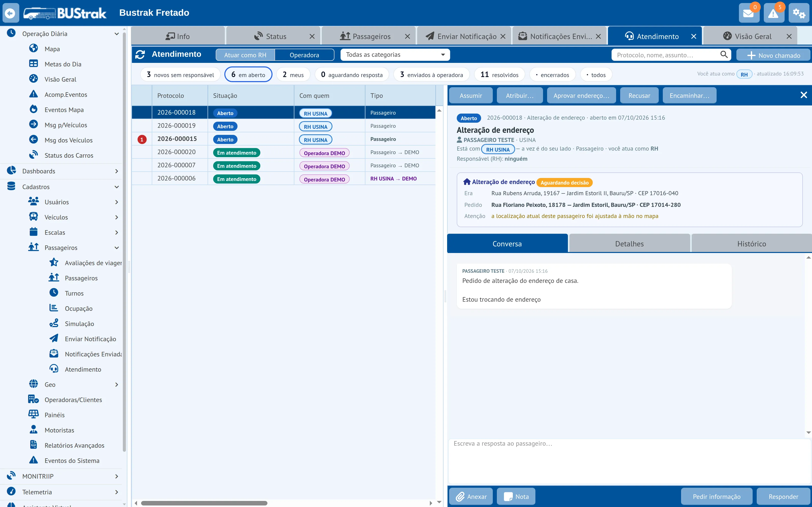Select Atuar como RH toggle
Viewport: 812px width, 507px height.
pyautogui.click(x=245, y=55)
